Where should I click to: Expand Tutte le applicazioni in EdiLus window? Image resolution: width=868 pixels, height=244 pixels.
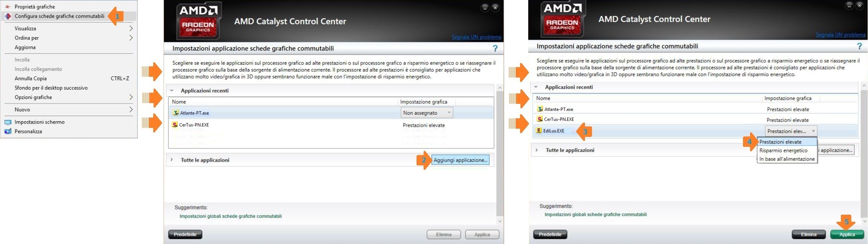click(x=537, y=150)
